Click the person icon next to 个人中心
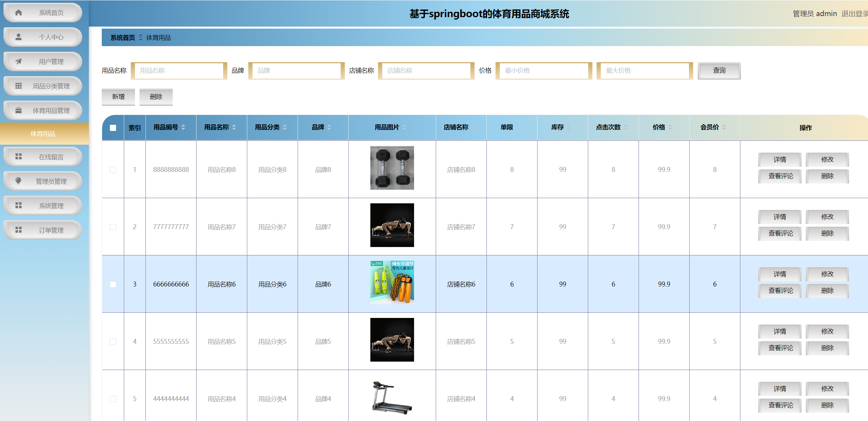 (18, 37)
